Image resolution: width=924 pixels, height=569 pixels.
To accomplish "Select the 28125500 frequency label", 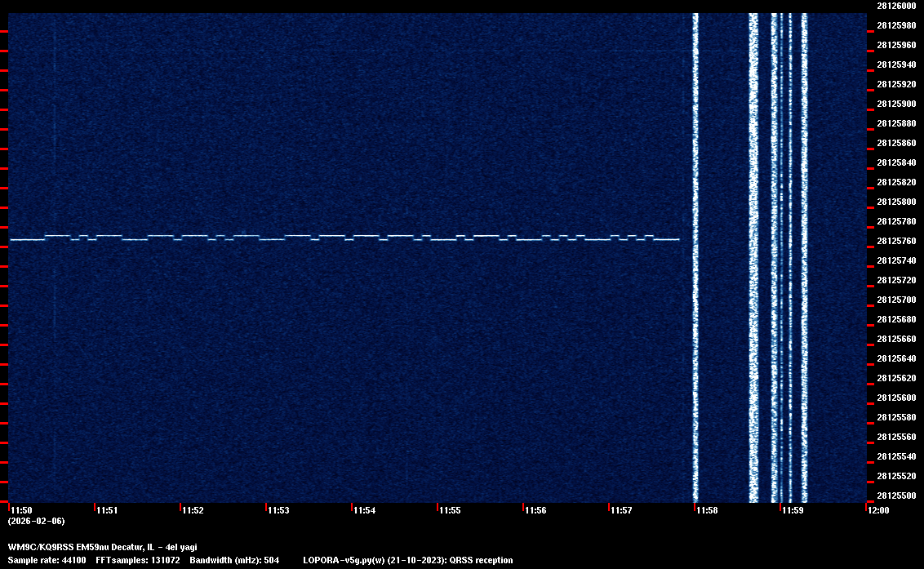I will (895, 496).
